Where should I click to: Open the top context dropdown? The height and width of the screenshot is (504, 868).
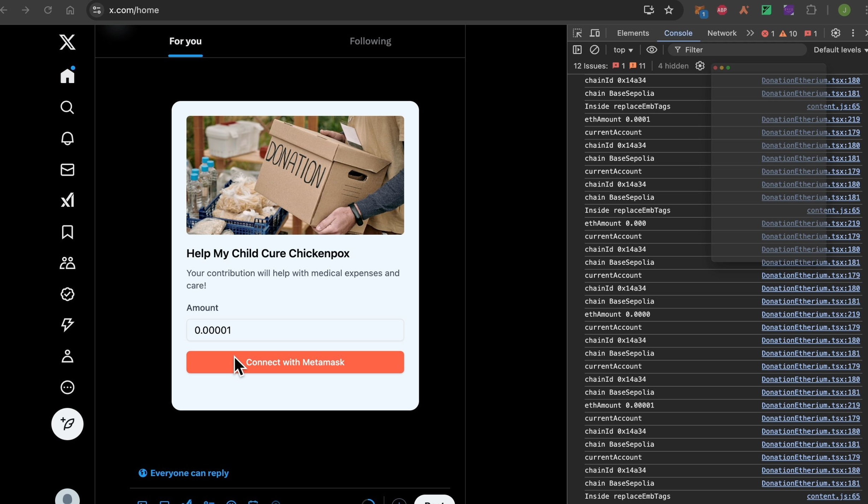click(623, 50)
